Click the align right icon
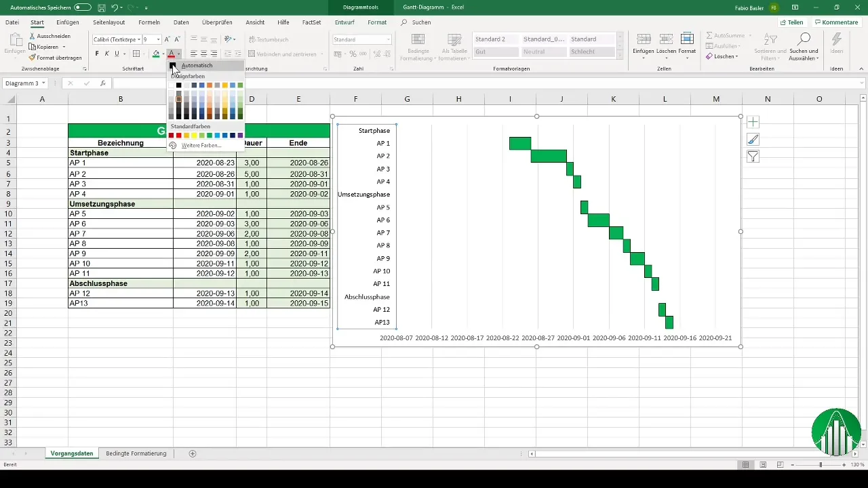868x488 pixels. 214,54
